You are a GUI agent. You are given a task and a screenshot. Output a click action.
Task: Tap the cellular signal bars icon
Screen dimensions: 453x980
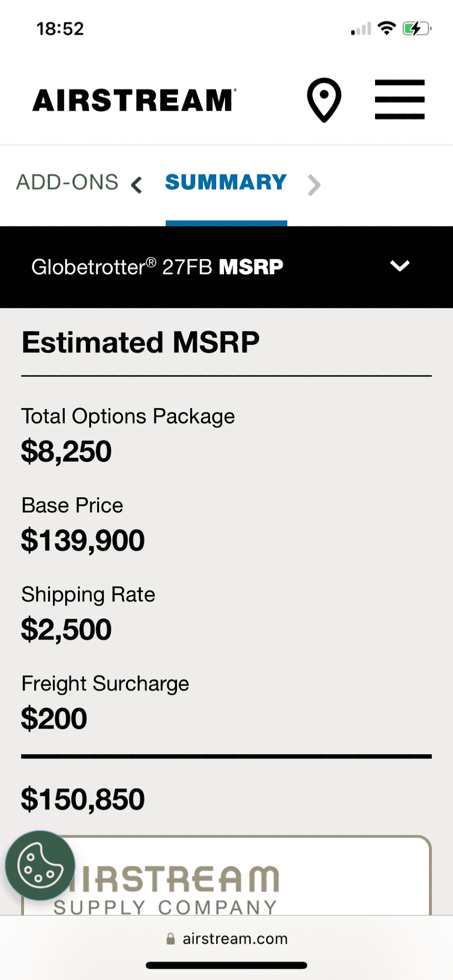point(361,29)
